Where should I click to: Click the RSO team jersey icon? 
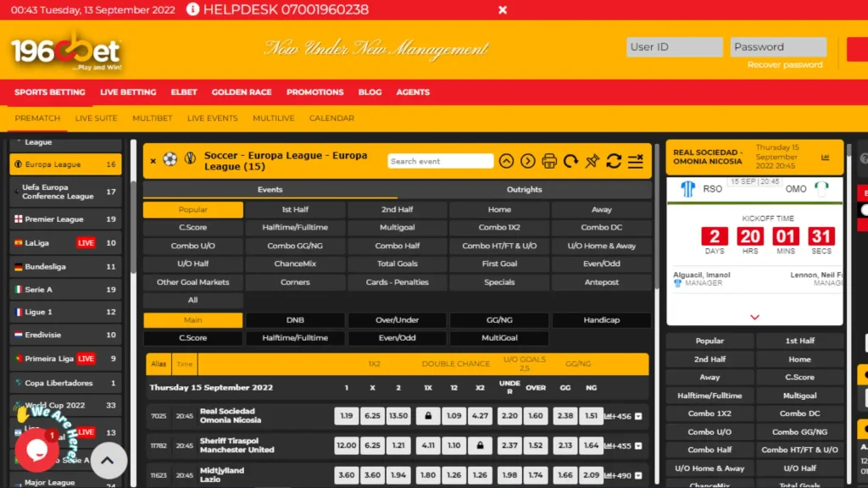687,189
